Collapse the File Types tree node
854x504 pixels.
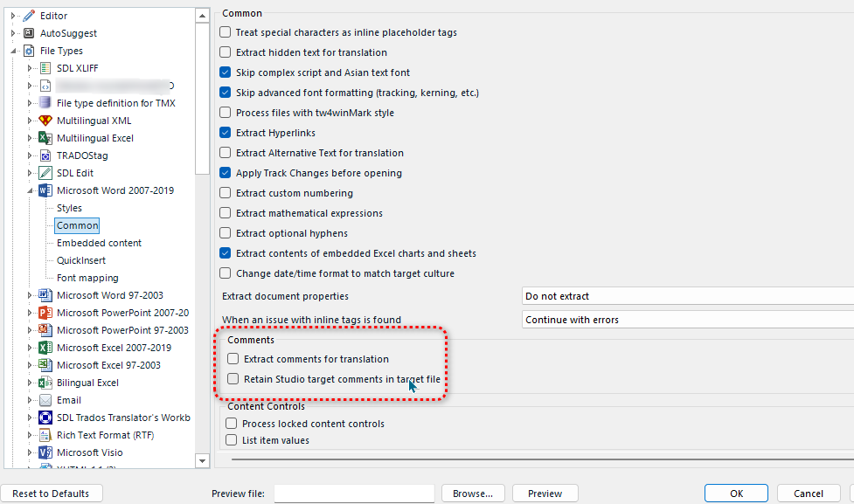pos(12,51)
